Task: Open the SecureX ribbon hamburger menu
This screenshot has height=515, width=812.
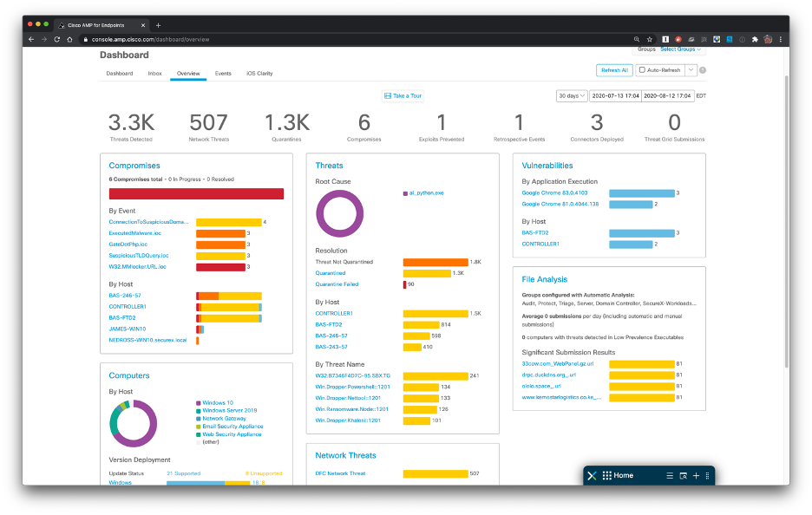Action: pos(669,476)
